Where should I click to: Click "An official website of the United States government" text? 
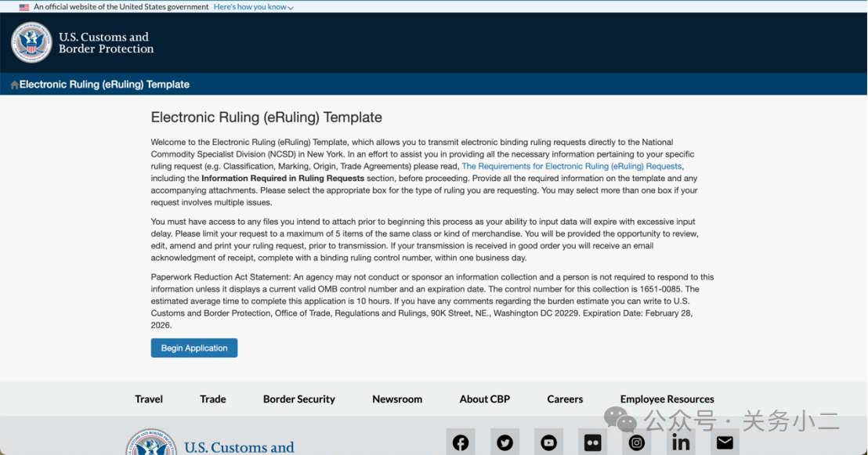(121, 7)
